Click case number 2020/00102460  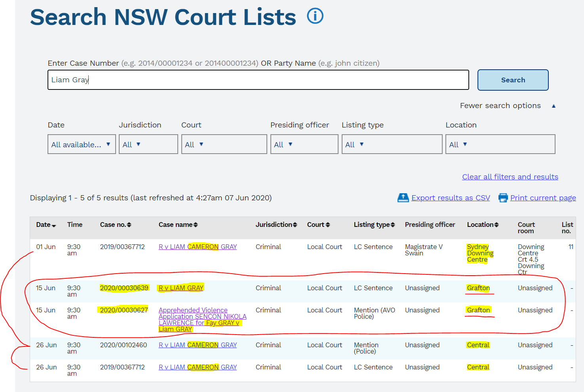click(124, 345)
